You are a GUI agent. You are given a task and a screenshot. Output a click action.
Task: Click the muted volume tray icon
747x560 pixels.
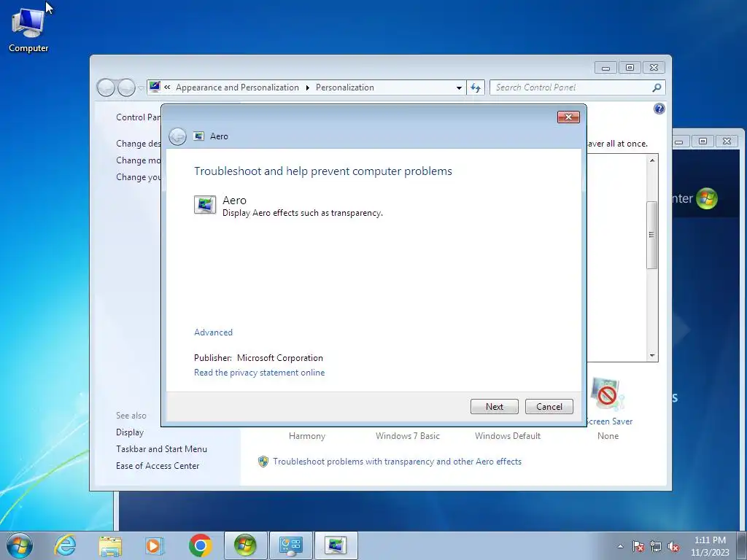tap(673, 546)
